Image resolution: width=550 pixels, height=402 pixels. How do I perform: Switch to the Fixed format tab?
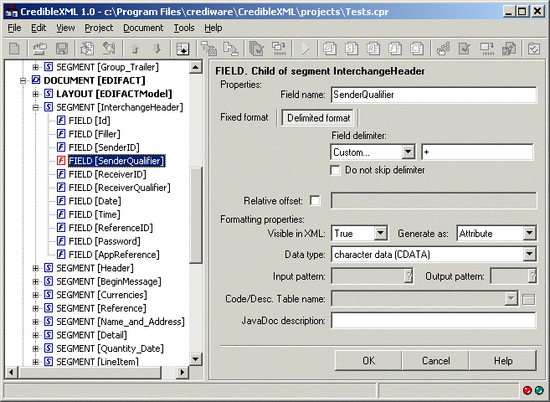point(244,117)
